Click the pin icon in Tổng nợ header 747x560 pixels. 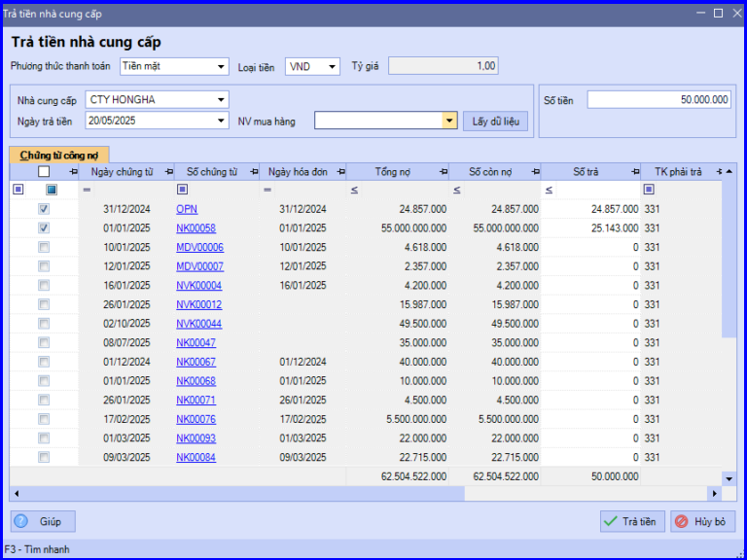point(444,172)
